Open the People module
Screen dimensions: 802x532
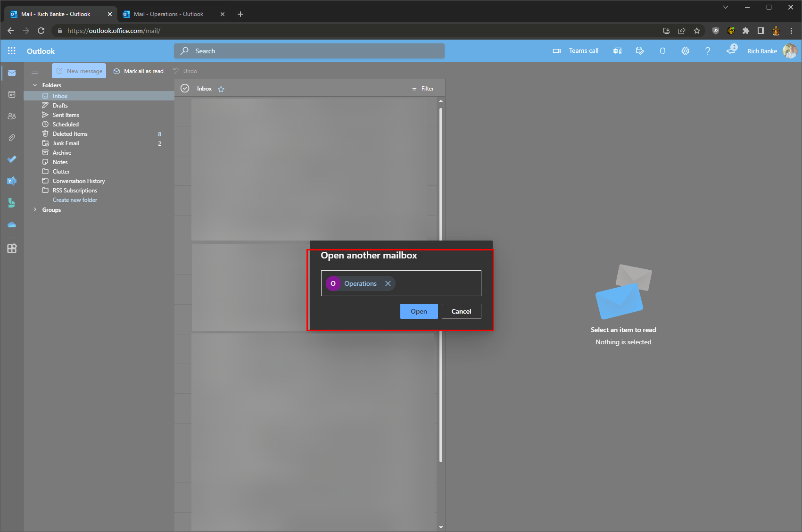(12, 116)
